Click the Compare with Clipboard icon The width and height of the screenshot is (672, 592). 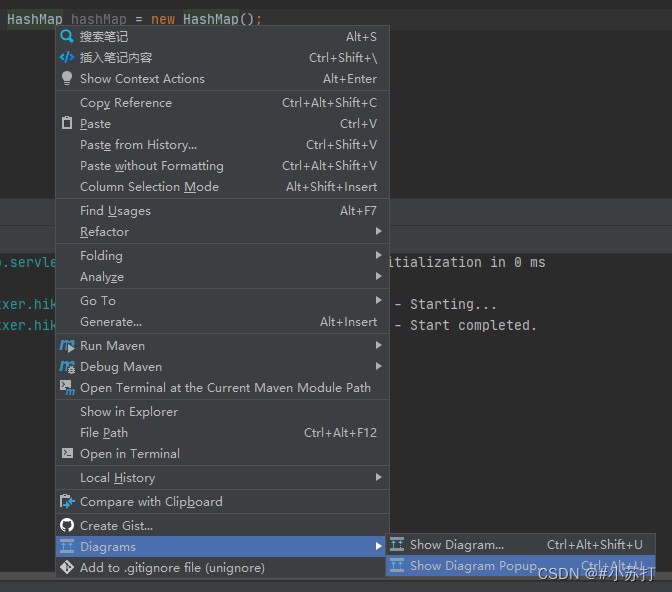click(67, 501)
